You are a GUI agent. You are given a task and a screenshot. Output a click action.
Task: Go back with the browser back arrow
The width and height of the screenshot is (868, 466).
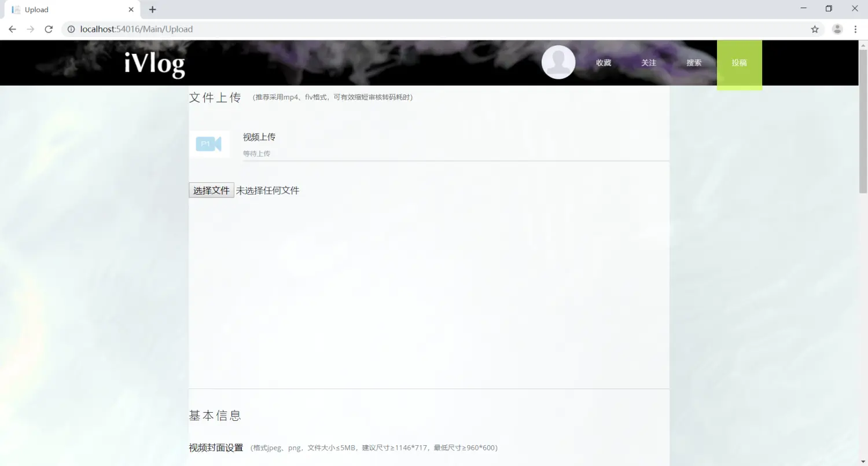(12, 29)
